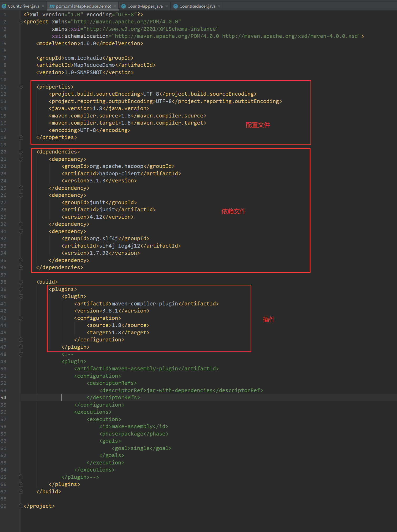Click the source 1.8 line
The image size is (397, 532).
(118, 325)
